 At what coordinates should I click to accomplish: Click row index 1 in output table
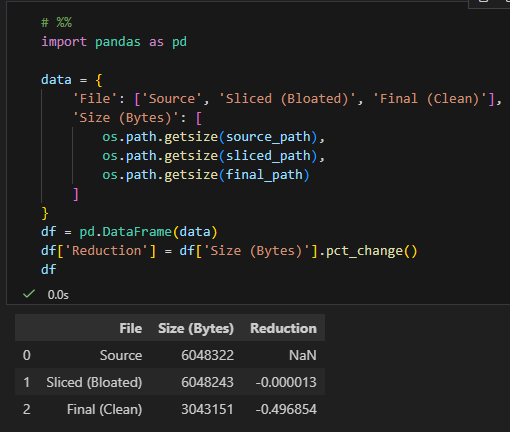27,382
